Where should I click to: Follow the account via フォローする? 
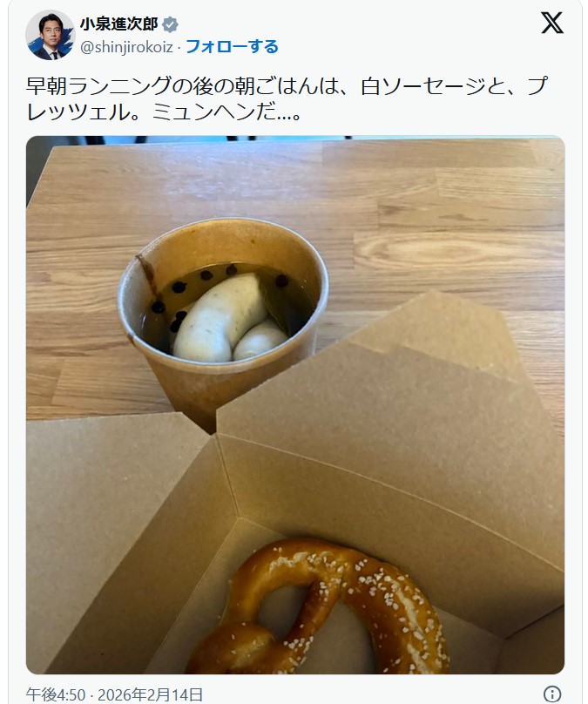tap(232, 47)
